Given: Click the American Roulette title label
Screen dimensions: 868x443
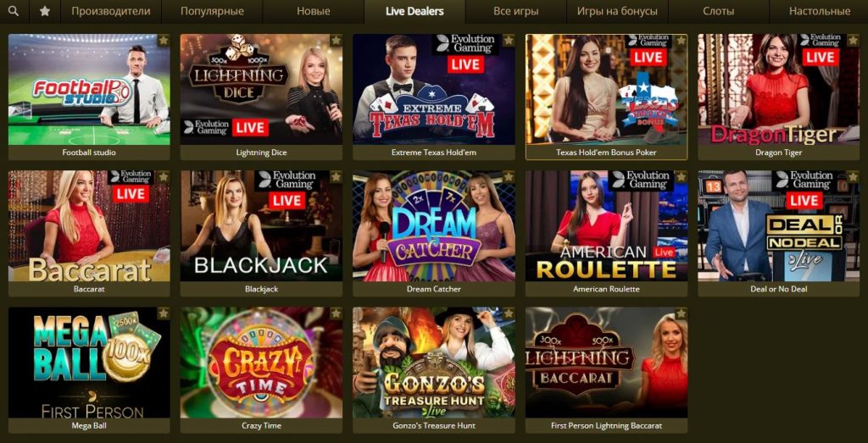Looking at the screenshot, I should 606,289.
